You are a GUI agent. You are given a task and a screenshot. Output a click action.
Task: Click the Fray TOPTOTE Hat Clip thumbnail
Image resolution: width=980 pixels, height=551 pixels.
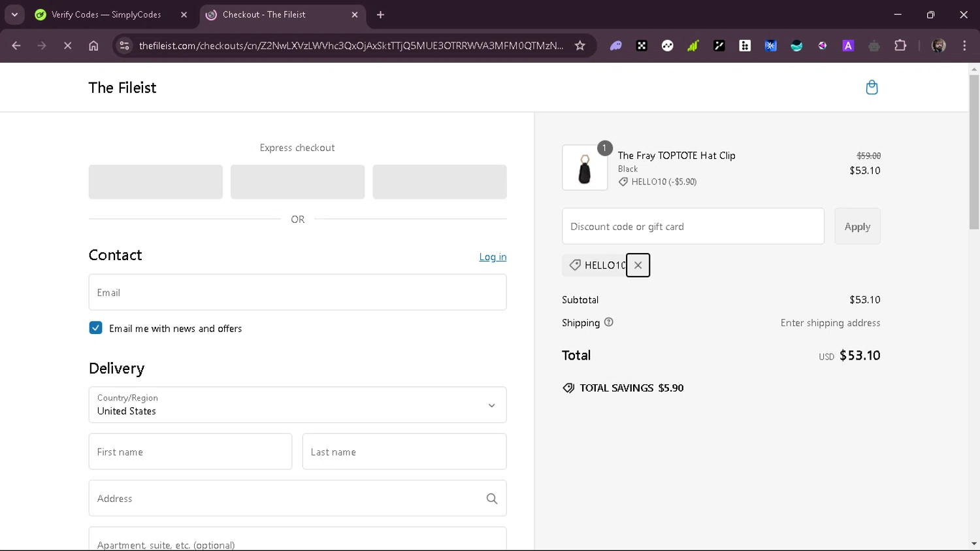(585, 168)
